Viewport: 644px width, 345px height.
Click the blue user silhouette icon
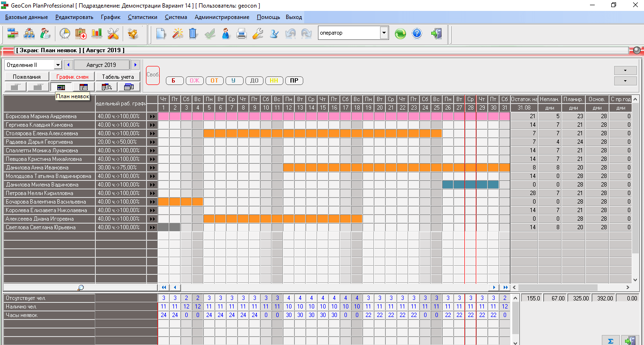274,34
